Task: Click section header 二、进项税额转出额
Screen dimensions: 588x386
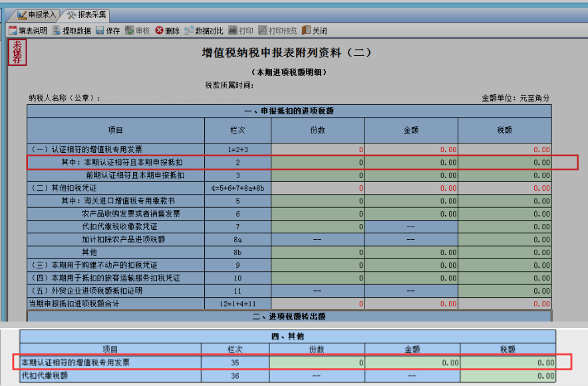Action: [289, 316]
